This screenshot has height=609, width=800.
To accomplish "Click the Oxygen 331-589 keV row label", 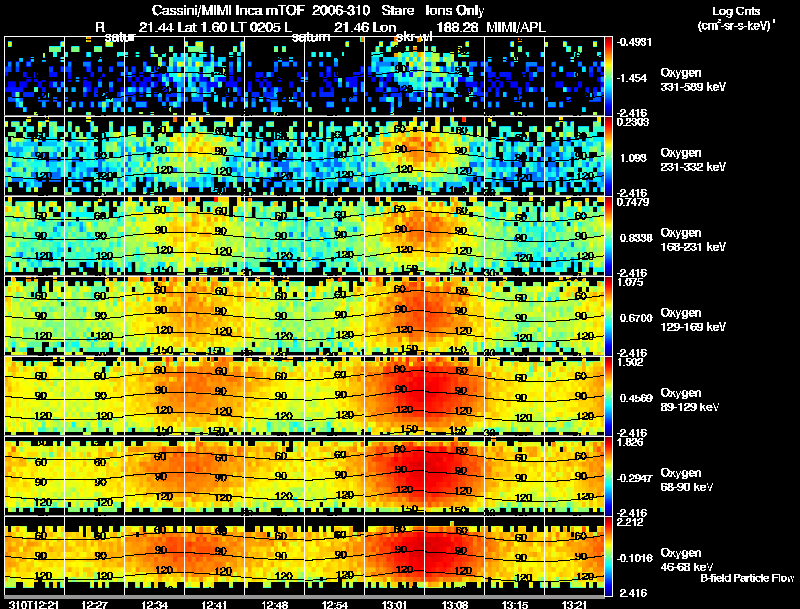I will point(693,80).
